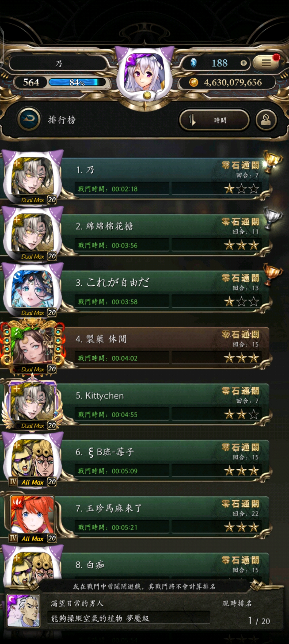This screenshot has width=289, height=644.
Task: Tap the gold coin icon
Action: click(193, 82)
